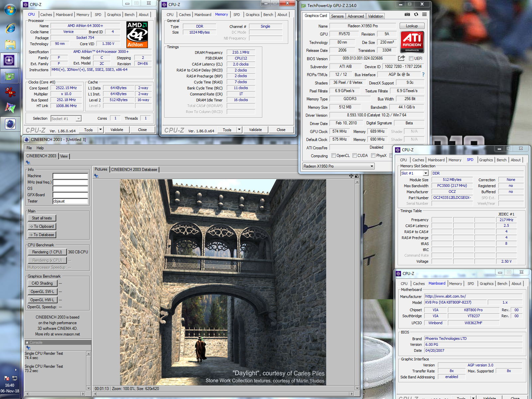The height and width of the screenshot is (399, 532).
Task: Click the AMD Athlon 64 logo in CPU-Z
Action: (x=137, y=35)
